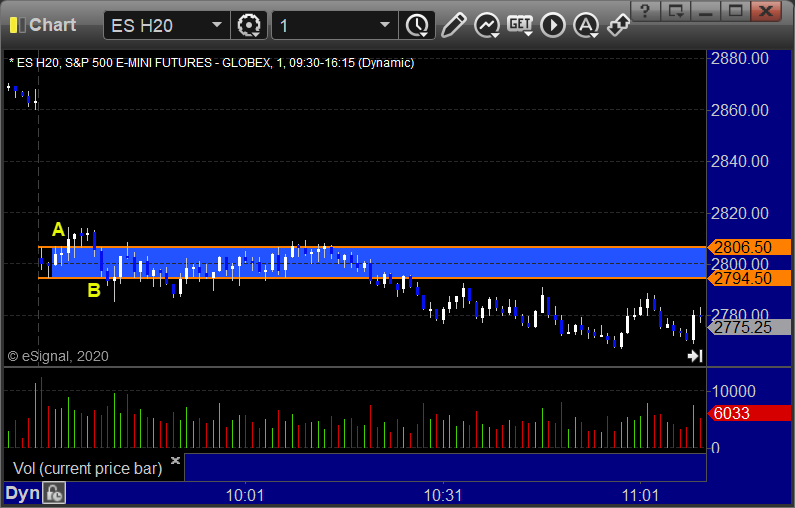Select the drawing pencil tool
This screenshot has width=795, height=508.
[x=453, y=25]
